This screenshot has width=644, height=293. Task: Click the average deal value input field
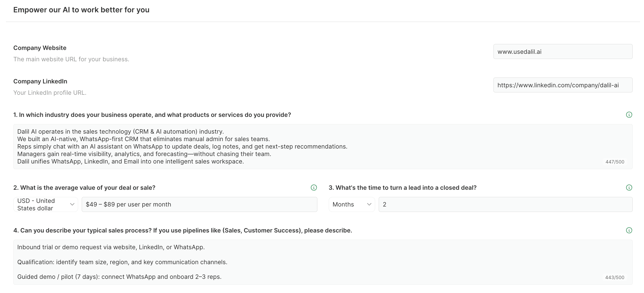click(199, 204)
